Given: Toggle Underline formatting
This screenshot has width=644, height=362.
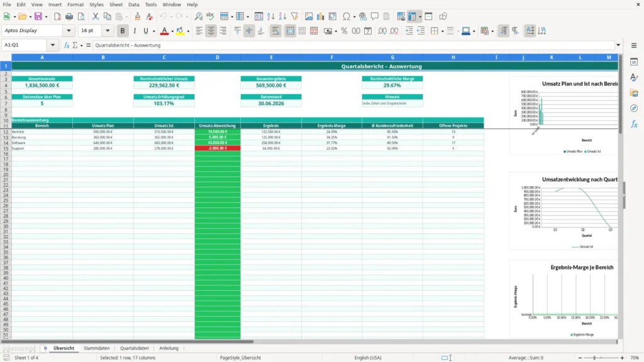Looking at the screenshot, I should coord(146,31).
